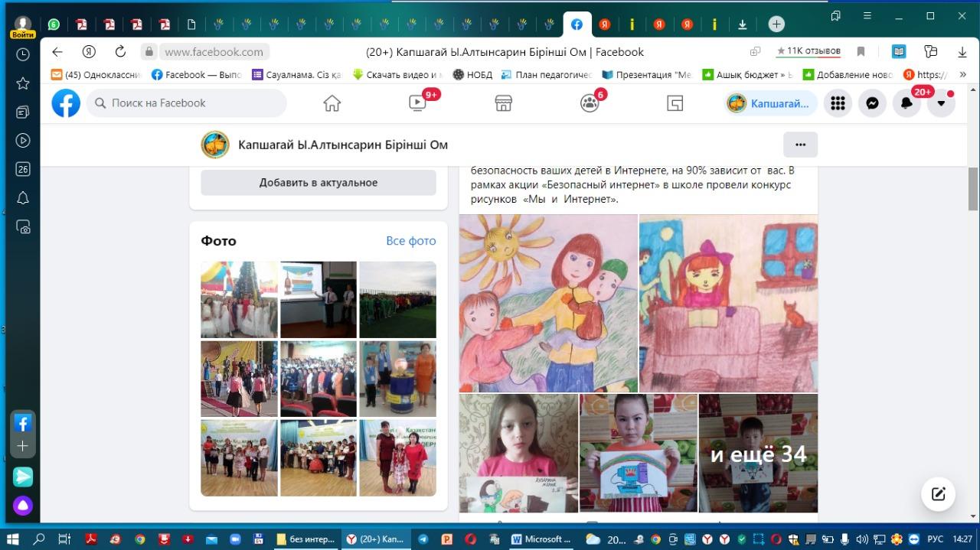Open Facebook Marketplace icon
Image resolution: width=980 pixels, height=550 pixels.
[503, 103]
